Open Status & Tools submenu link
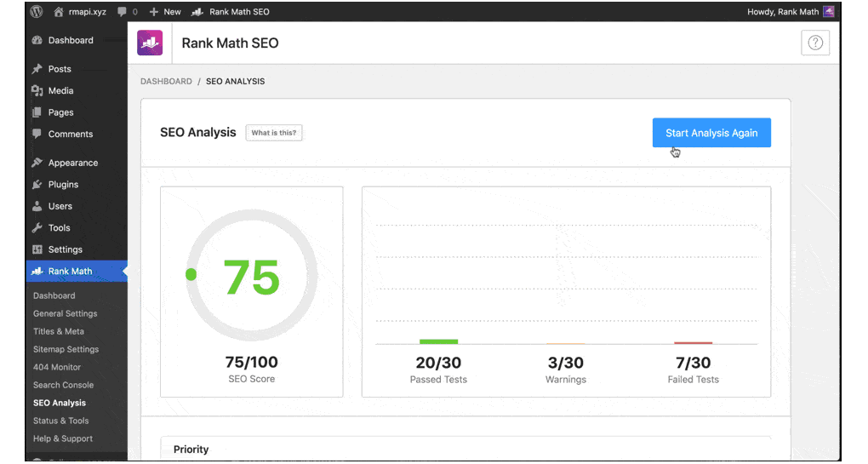868x464 pixels. [x=60, y=421]
